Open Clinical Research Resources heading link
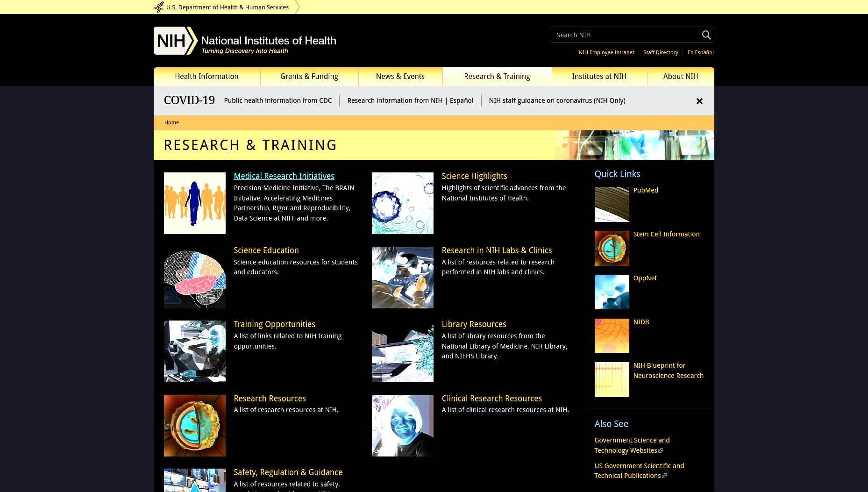Screen dimensions: 868x492 [491, 399]
